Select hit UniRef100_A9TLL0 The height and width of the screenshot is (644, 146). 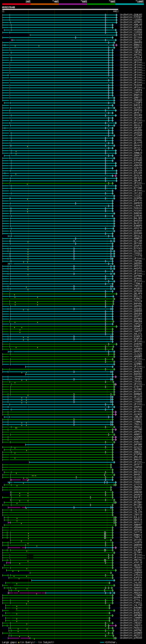tap(131, 27)
